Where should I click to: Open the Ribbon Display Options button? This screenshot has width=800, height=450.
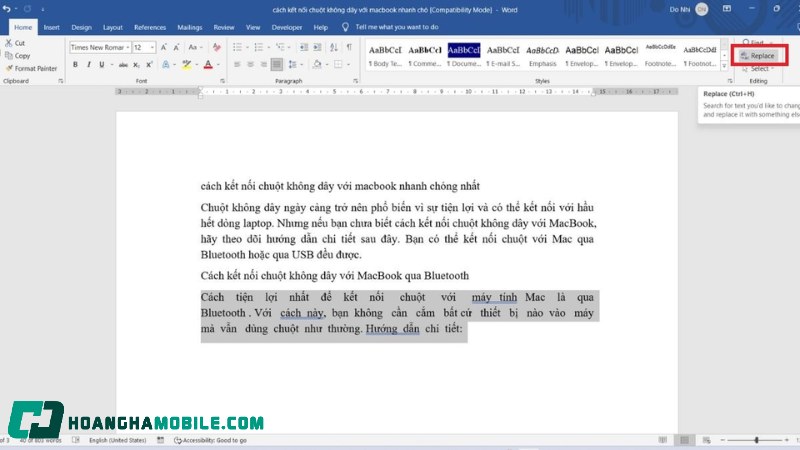(727, 9)
